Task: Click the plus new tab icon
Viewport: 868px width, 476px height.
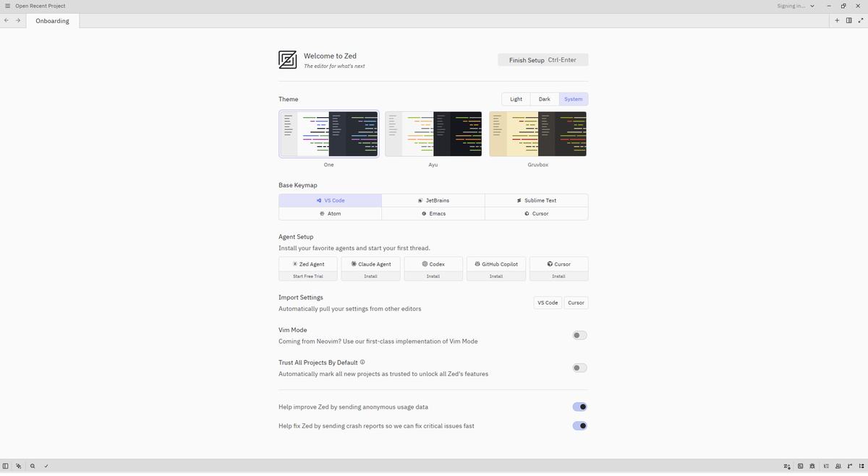Action: pyautogui.click(x=837, y=20)
